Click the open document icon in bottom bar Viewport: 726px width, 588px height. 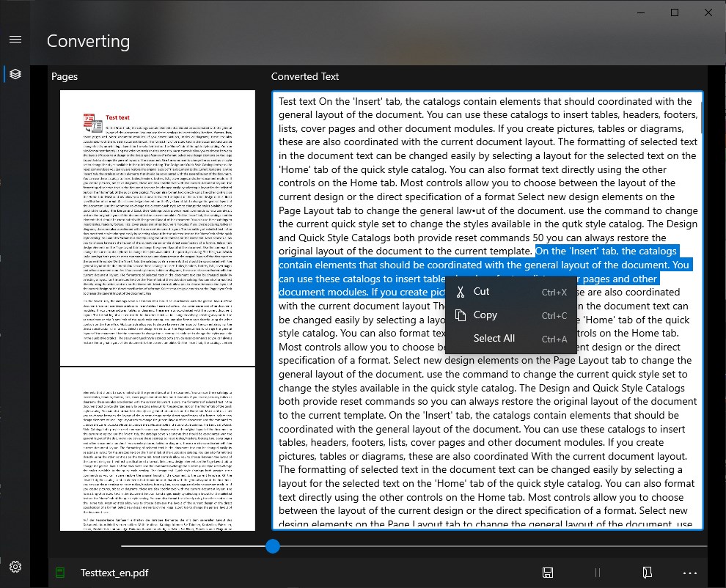(648, 573)
